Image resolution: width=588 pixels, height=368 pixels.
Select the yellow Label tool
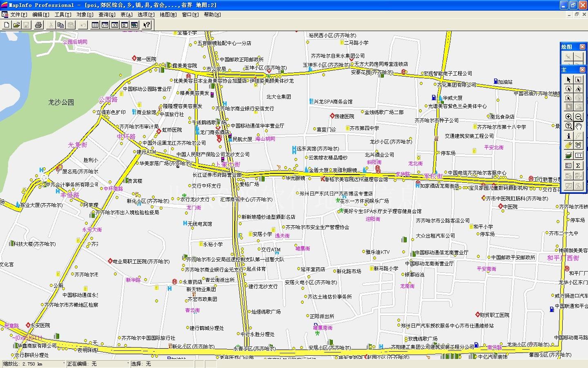click(568, 145)
